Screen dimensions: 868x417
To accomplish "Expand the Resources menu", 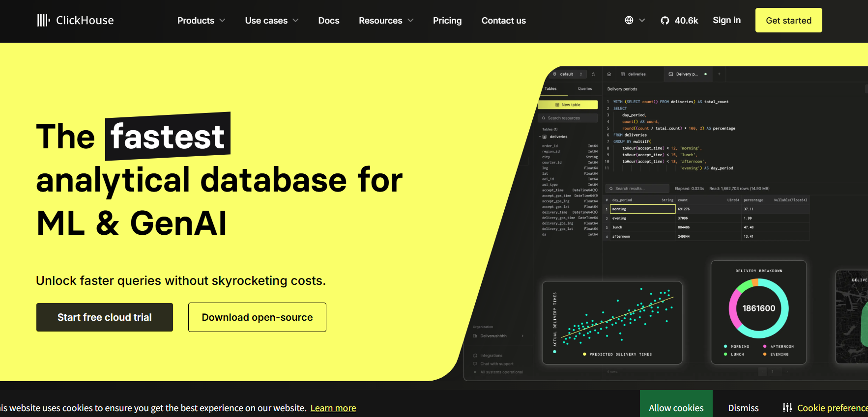I will [386, 21].
